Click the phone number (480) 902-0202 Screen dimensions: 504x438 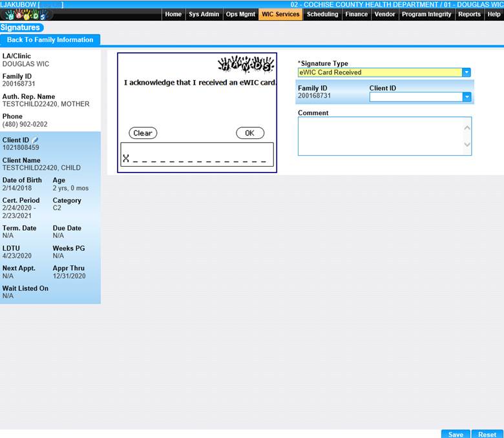[25, 125]
